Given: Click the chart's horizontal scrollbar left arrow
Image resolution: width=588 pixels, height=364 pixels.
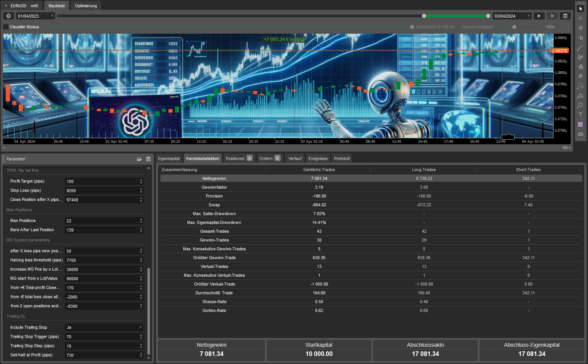Looking at the screenshot, I should click(4, 147).
